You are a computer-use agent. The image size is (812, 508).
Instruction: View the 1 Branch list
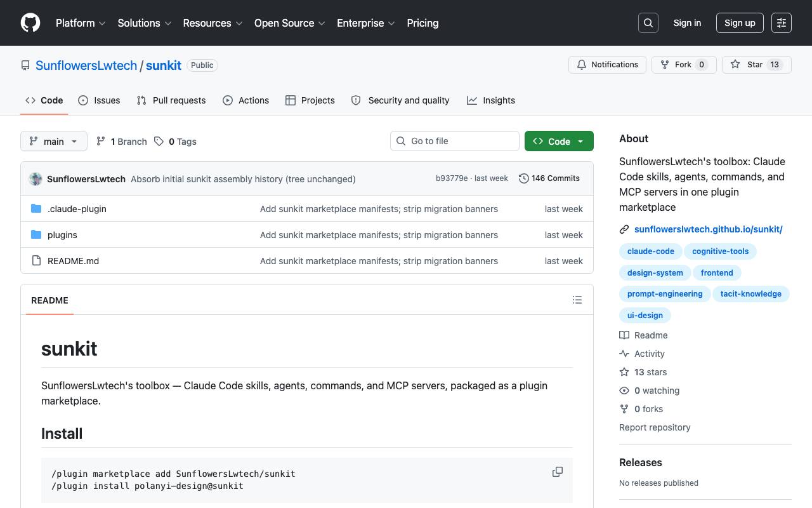(122, 142)
